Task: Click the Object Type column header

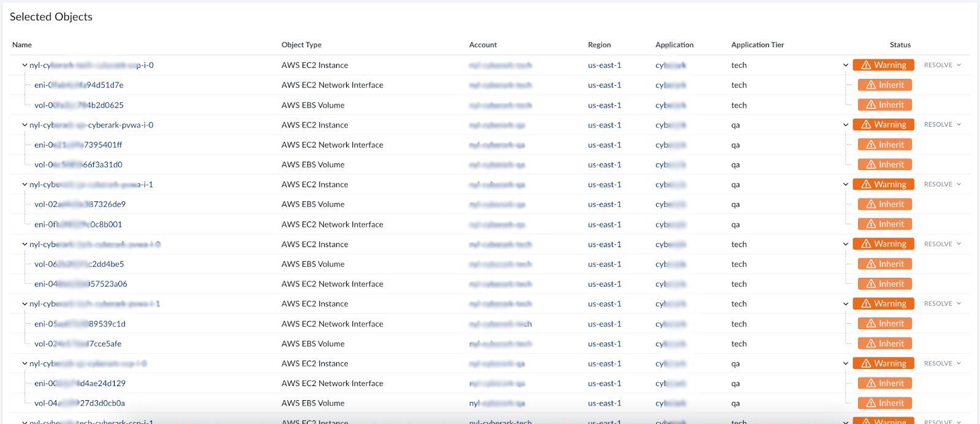Action: pyautogui.click(x=301, y=45)
